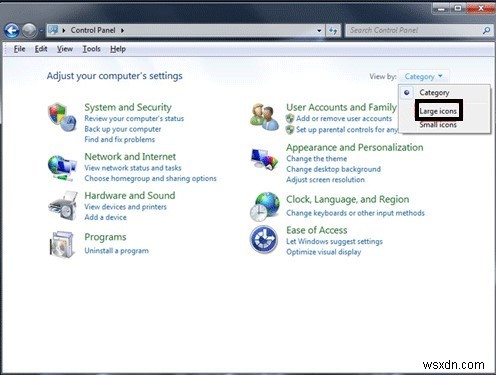Click the Control Panel icon in address bar

coord(53,30)
